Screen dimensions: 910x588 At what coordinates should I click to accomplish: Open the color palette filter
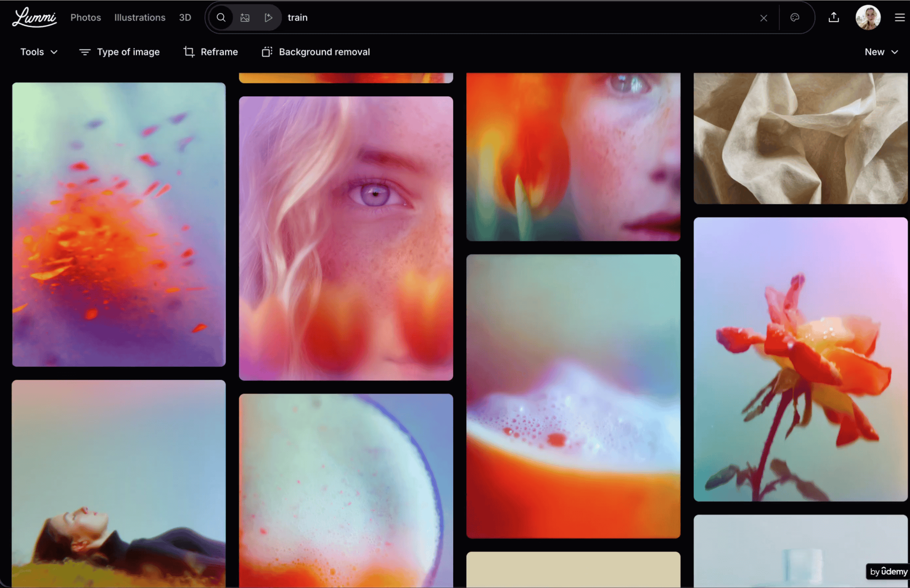pos(795,18)
